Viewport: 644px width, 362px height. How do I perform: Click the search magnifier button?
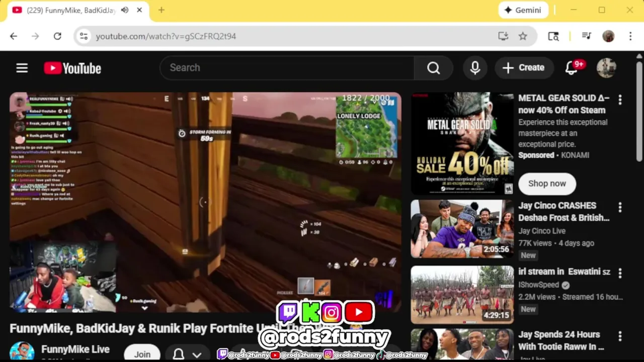433,68
